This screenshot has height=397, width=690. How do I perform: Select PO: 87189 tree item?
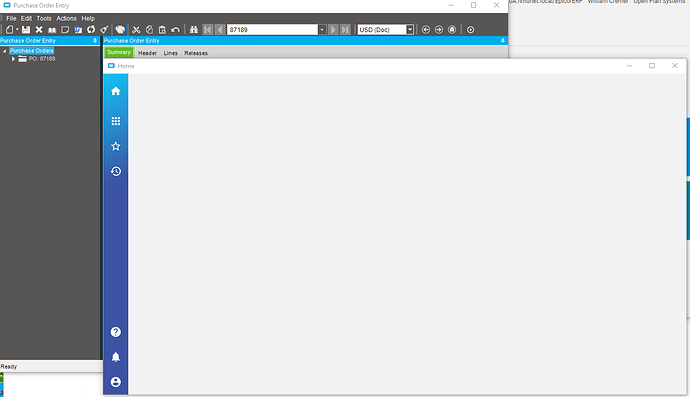click(x=42, y=59)
